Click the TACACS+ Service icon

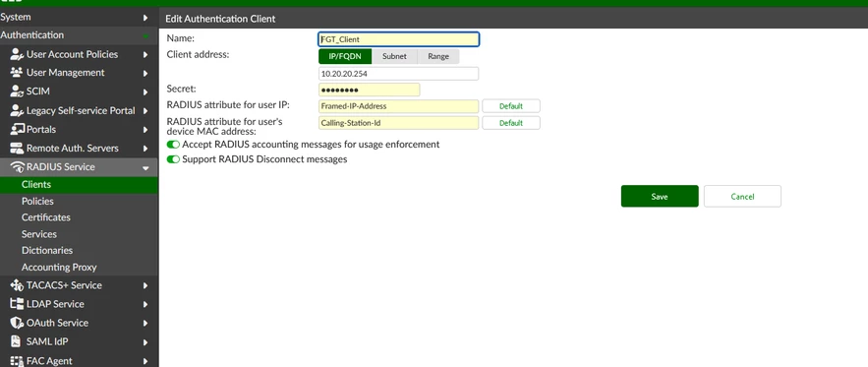[x=17, y=285]
